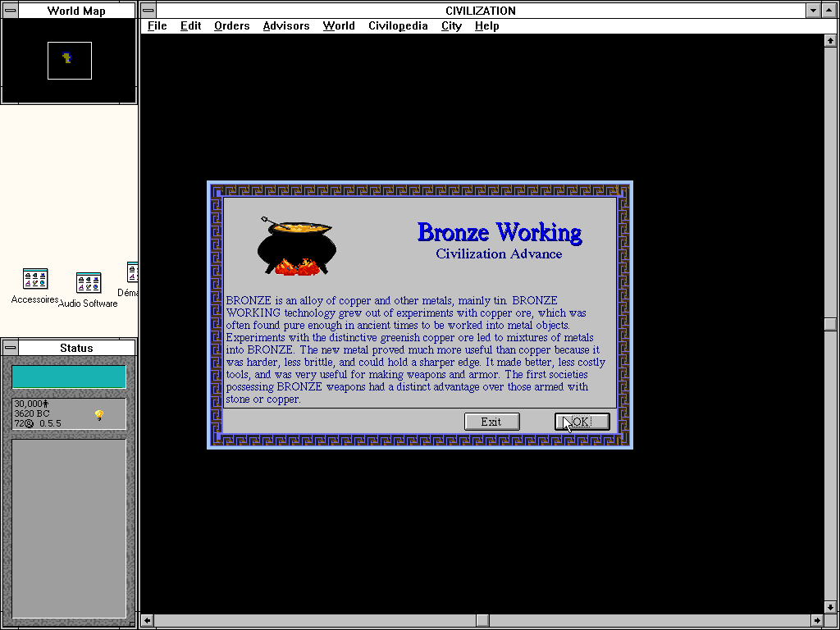This screenshot has width=840, height=630.
Task: Click the Audio Software program group icon
Action: 89,283
